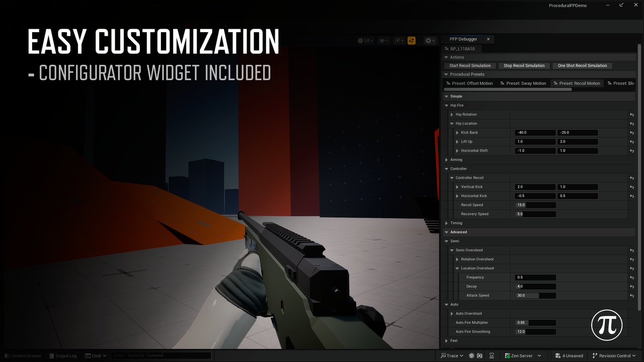Reset Vertical Kick to default

[632, 187]
